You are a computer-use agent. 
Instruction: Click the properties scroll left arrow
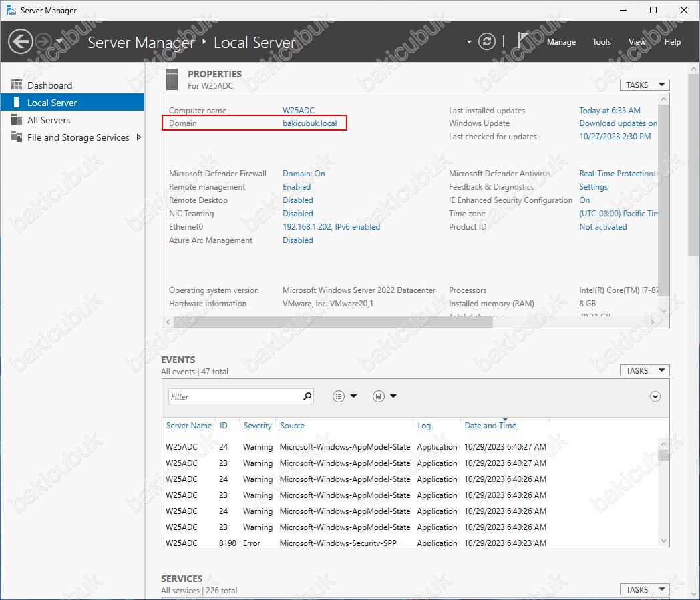point(168,322)
